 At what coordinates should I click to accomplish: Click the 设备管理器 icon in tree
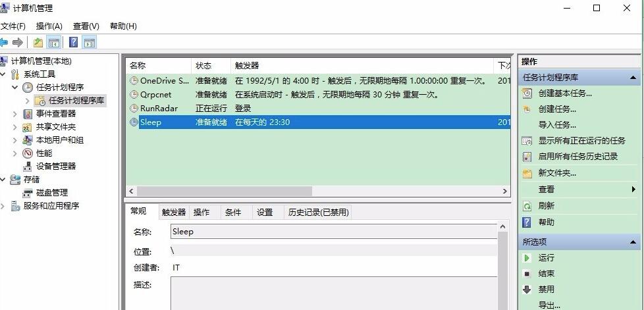point(28,167)
